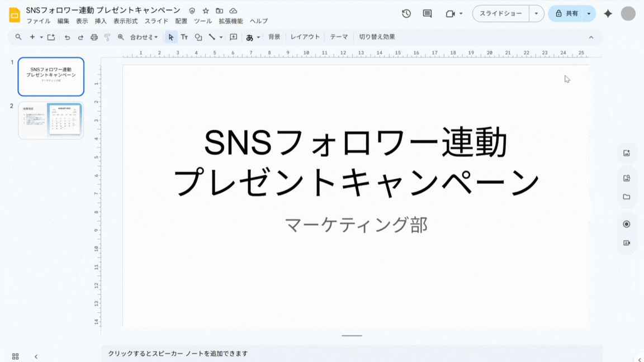
Task: Open the 編集 menu
Action: coord(63,21)
